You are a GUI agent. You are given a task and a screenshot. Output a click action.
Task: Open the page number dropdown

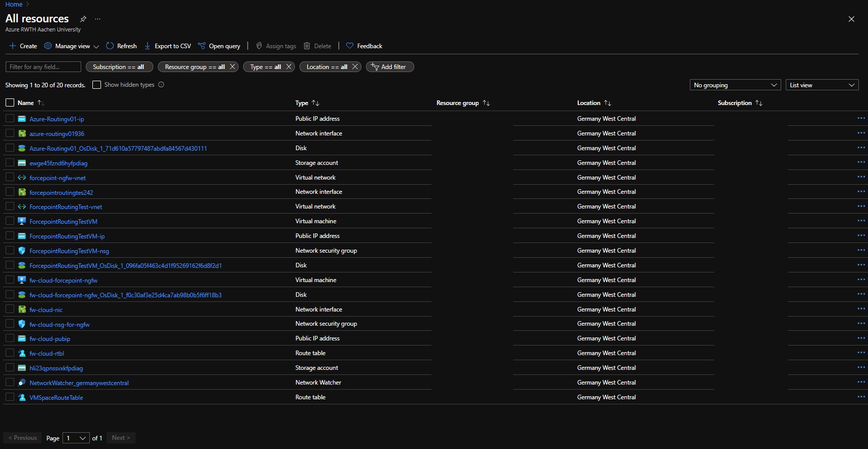[76, 438]
